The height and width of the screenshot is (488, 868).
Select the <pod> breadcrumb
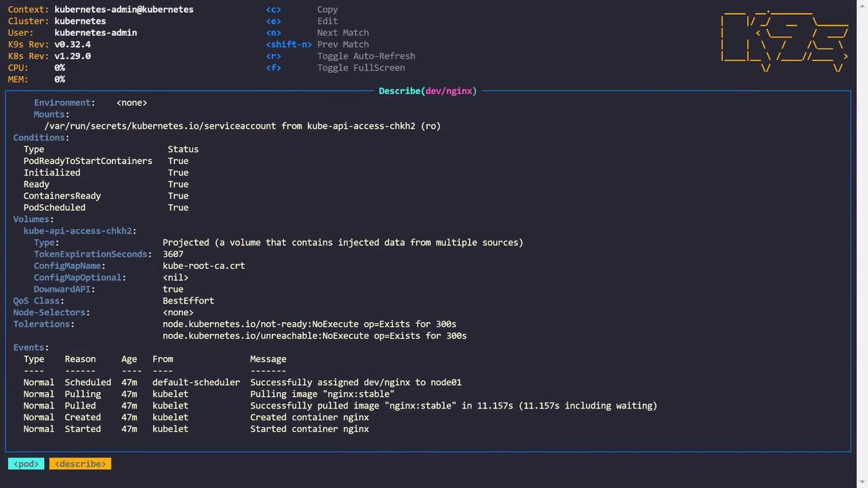click(x=26, y=464)
